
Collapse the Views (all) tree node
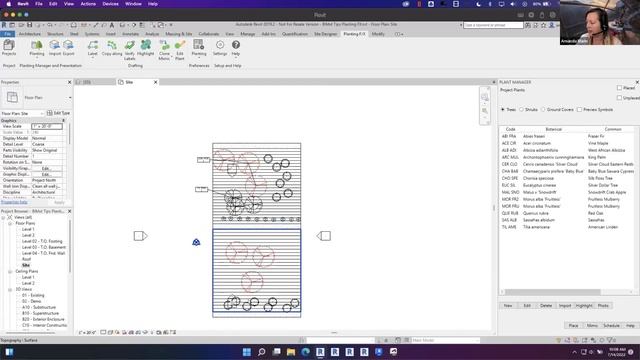(x=3, y=218)
